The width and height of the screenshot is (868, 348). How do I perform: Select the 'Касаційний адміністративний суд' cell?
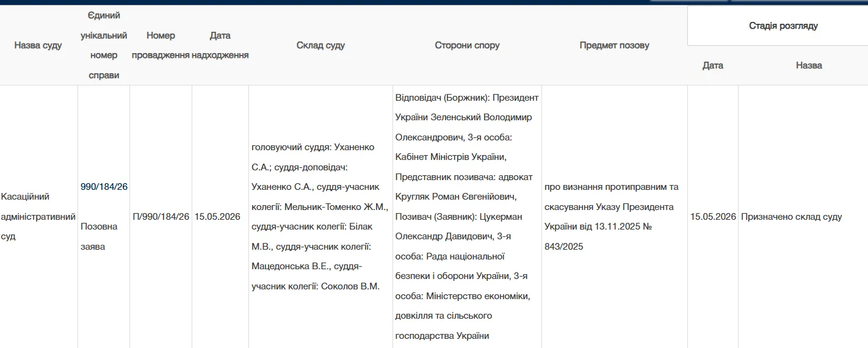(38, 217)
